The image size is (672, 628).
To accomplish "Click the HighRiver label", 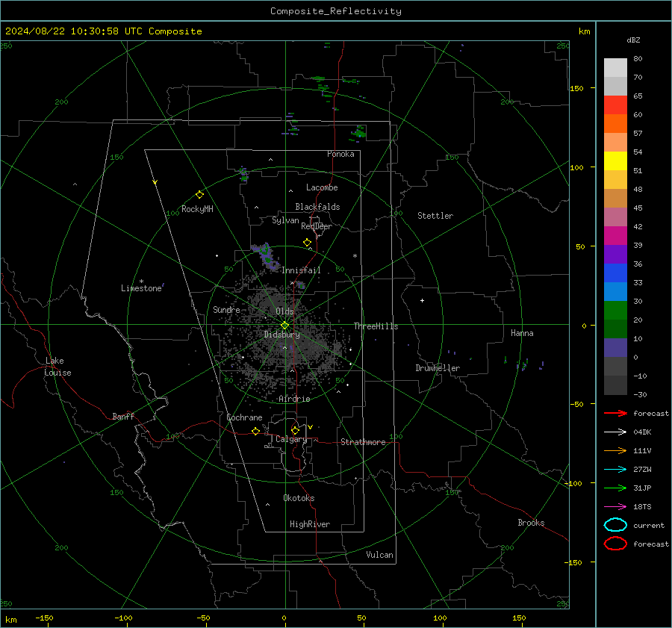I will tap(310, 524).
